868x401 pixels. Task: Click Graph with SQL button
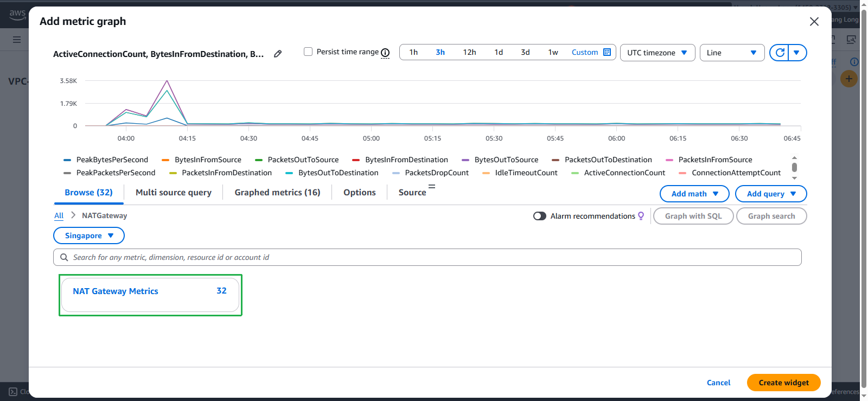[693, 216]
